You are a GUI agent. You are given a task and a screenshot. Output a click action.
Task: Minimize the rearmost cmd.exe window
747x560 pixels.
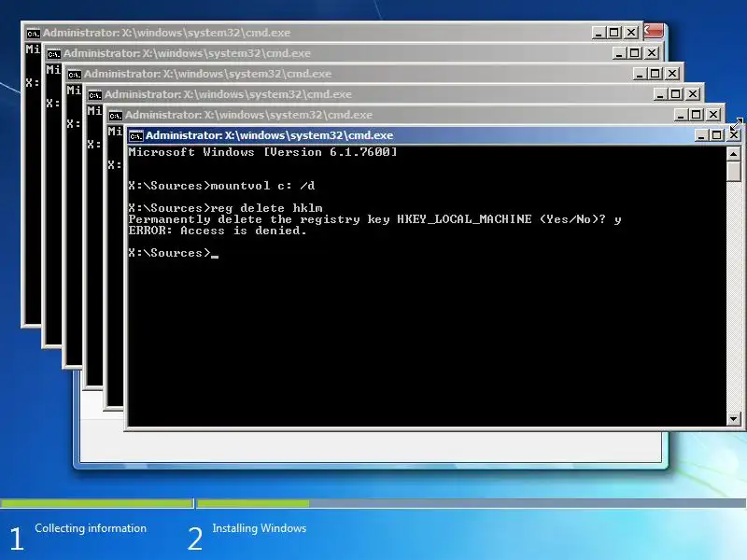tap(599, 33)
